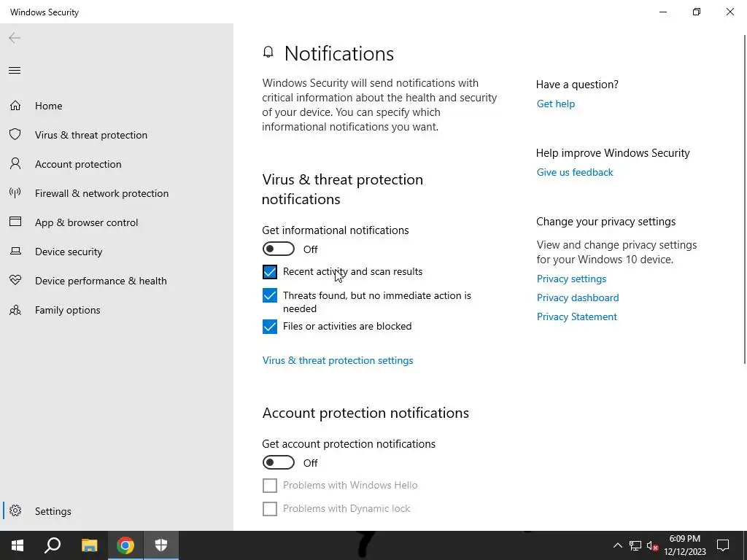The width and height of the screenshot is (747, 560).
Task: Toggle Get informational notifications switch
Action: [279, 249]
